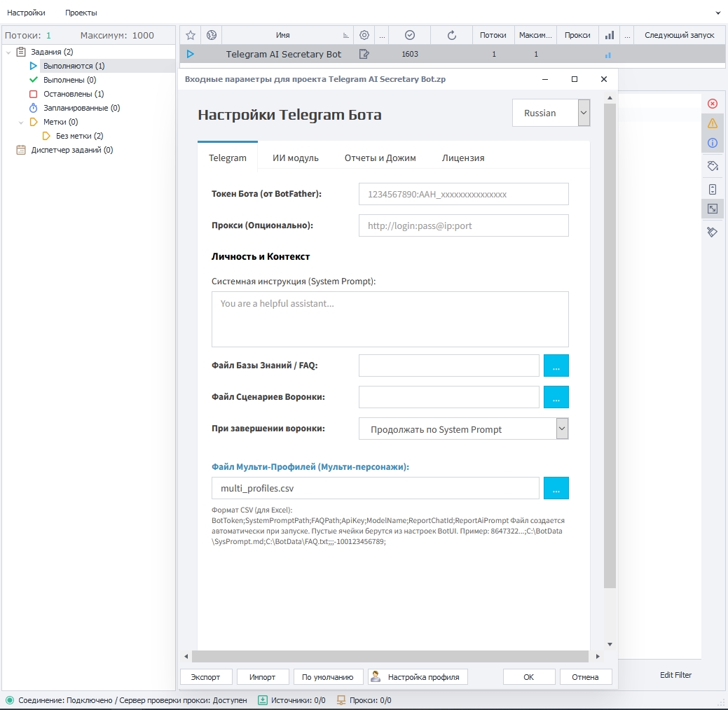Image resolution: width=728 pixels, height=710 pixels.
Task: Browse for Funnel Scenarios file
Action: point(556,397)
